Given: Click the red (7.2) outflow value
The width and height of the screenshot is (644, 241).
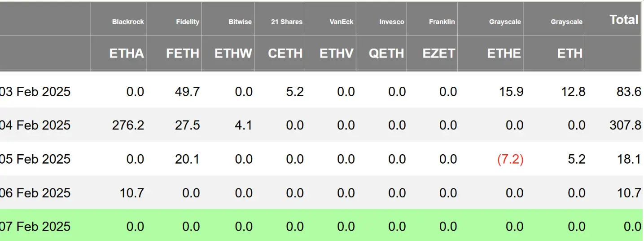Looking at the screenshot, I should [510, 159].
